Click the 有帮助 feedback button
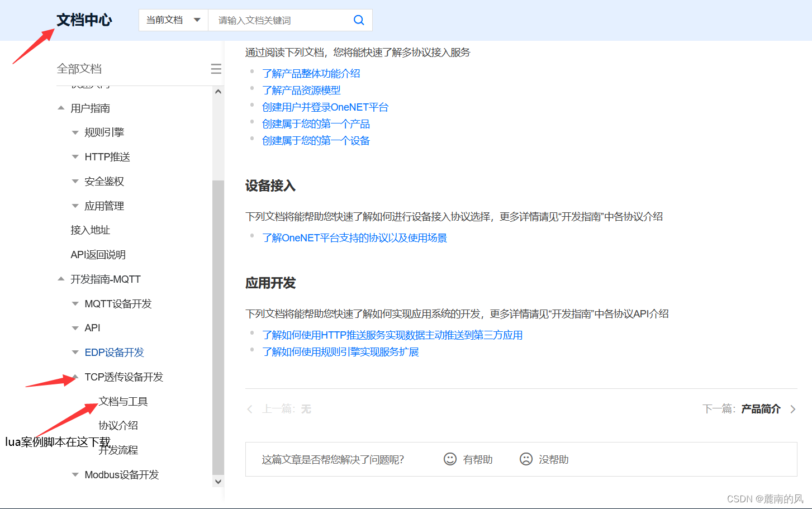 coord(478,460)
